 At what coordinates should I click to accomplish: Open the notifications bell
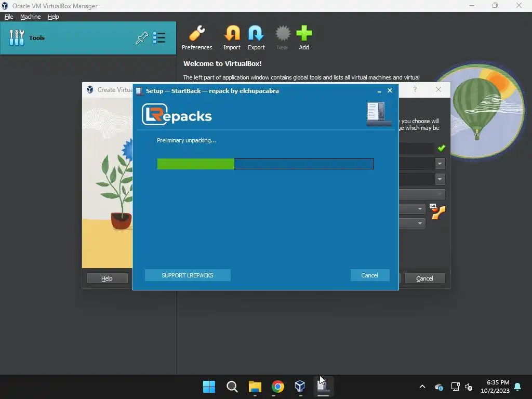point(517,387)
